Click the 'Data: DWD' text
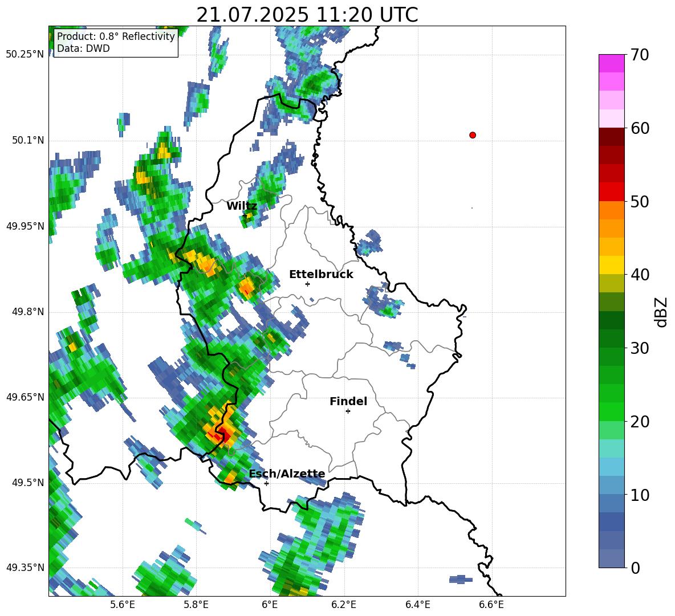The width and height of the screenshot is (675, 616). point(83,48)
